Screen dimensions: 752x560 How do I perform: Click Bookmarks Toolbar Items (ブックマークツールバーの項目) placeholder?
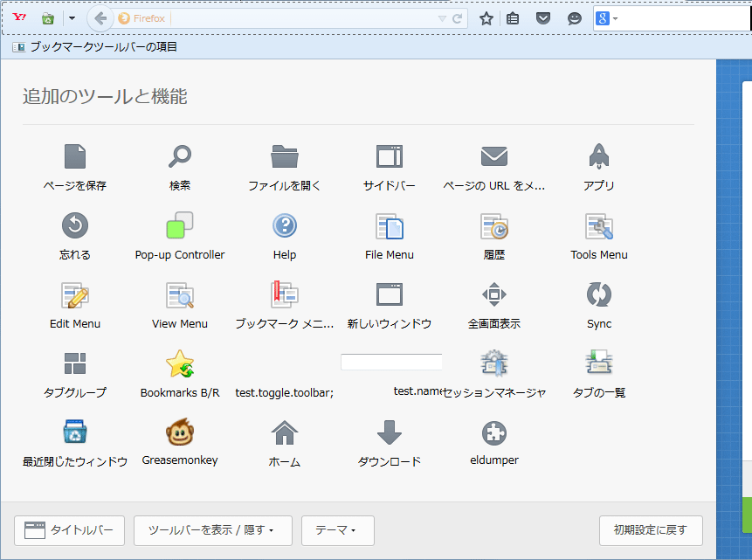[95, 46]
